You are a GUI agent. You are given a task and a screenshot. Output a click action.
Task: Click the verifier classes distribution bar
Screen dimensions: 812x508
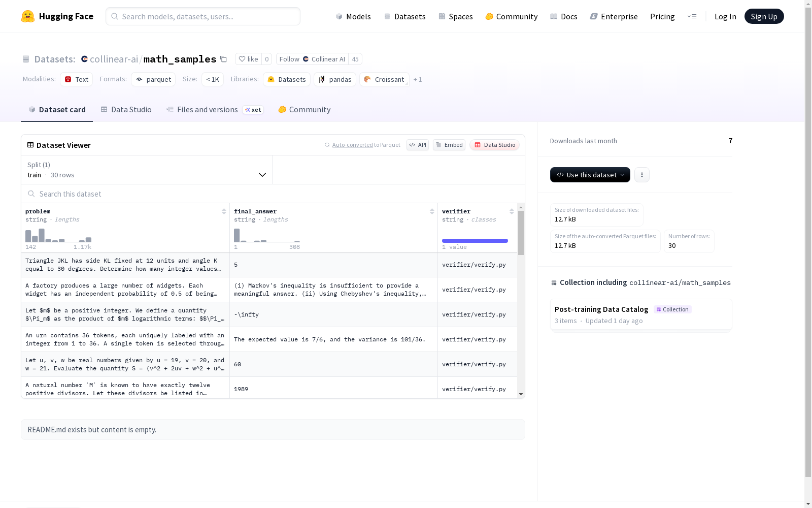tap(475, 241)
